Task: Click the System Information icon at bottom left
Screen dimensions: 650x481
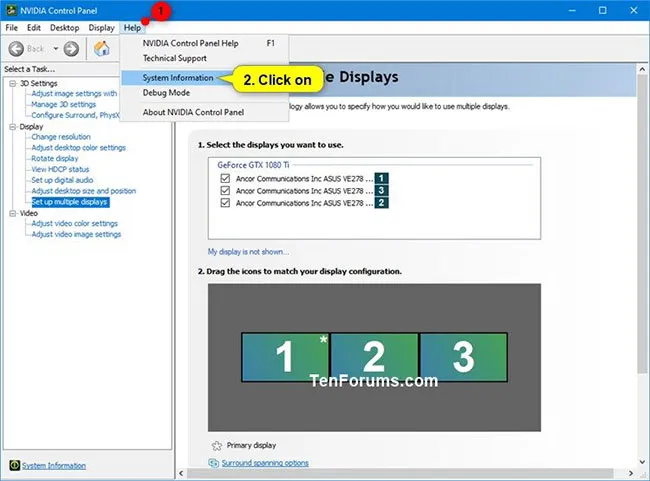Action: tap(12, 465)
